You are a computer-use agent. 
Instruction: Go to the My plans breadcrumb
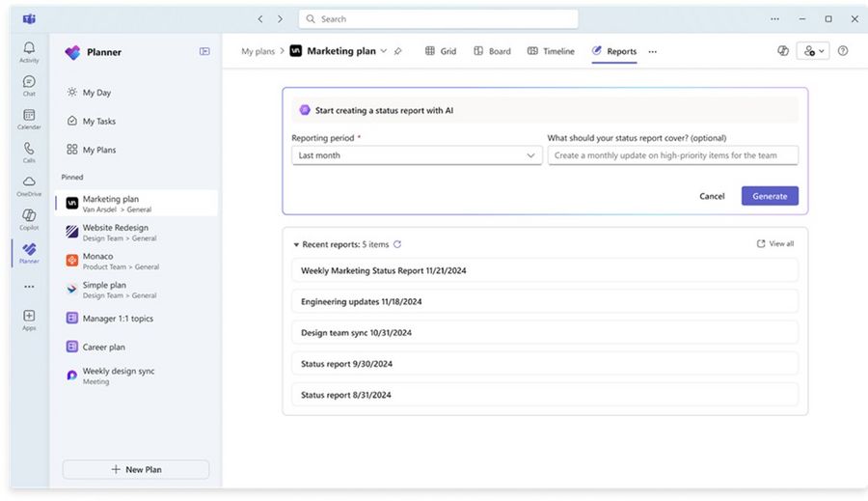coord(258,51)
